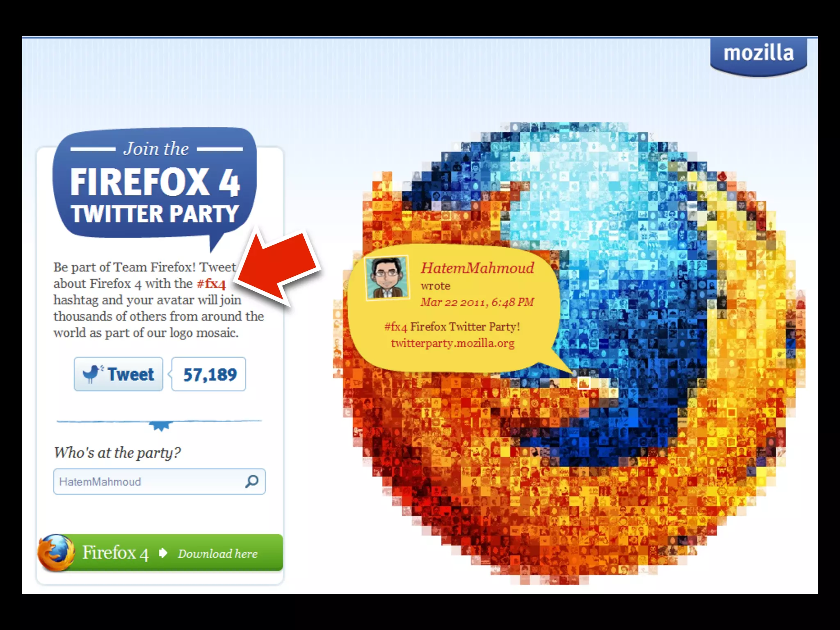Screen dimensions: 840x630
Task: Click the 57,189 tweet counter box
Action: point(209,374)
